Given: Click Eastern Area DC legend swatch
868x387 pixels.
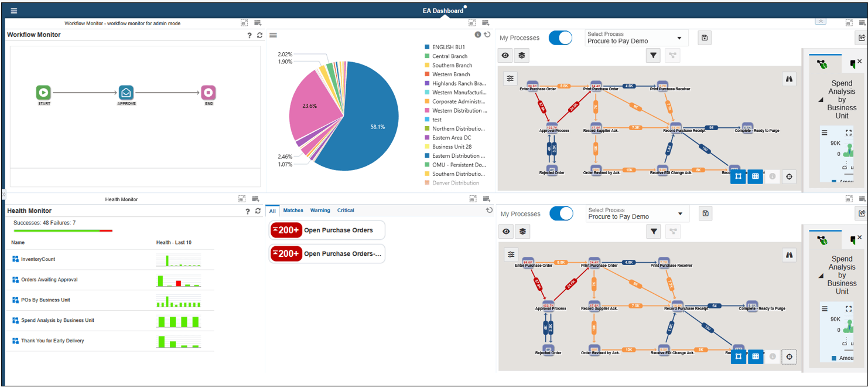Looking at the screenshot, I should [426, 138].
